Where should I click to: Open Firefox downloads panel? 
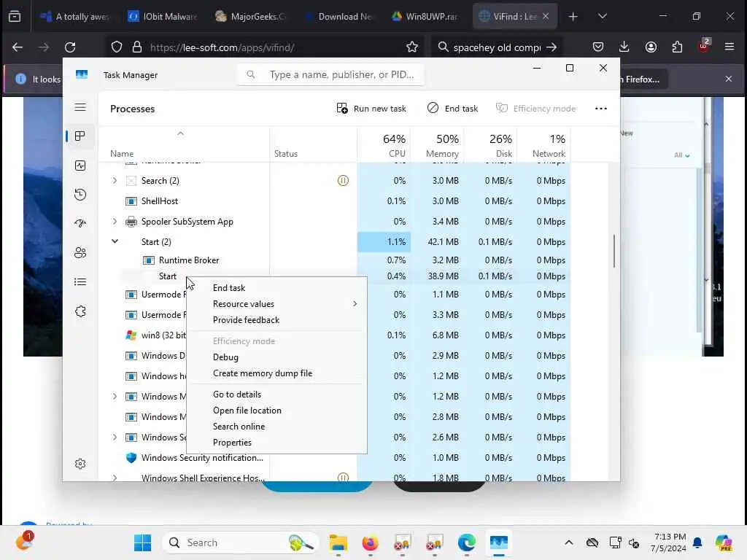624,47
